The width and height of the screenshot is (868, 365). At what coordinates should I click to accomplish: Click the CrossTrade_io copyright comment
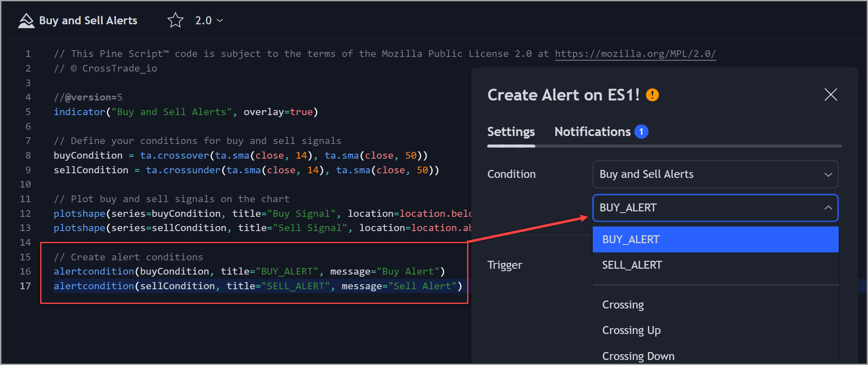click(106, 68)
